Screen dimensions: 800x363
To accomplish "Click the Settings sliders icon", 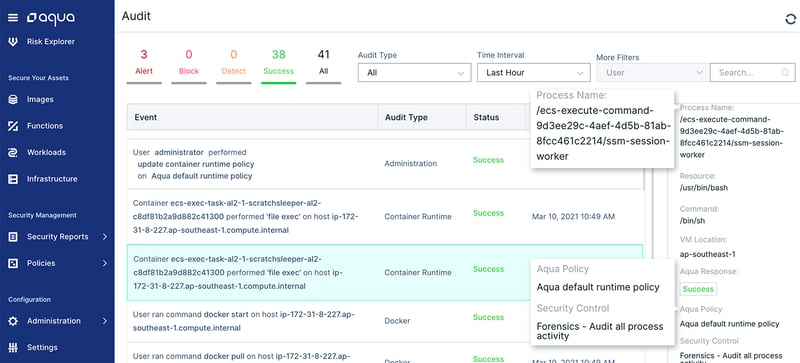I will (13, 348).
